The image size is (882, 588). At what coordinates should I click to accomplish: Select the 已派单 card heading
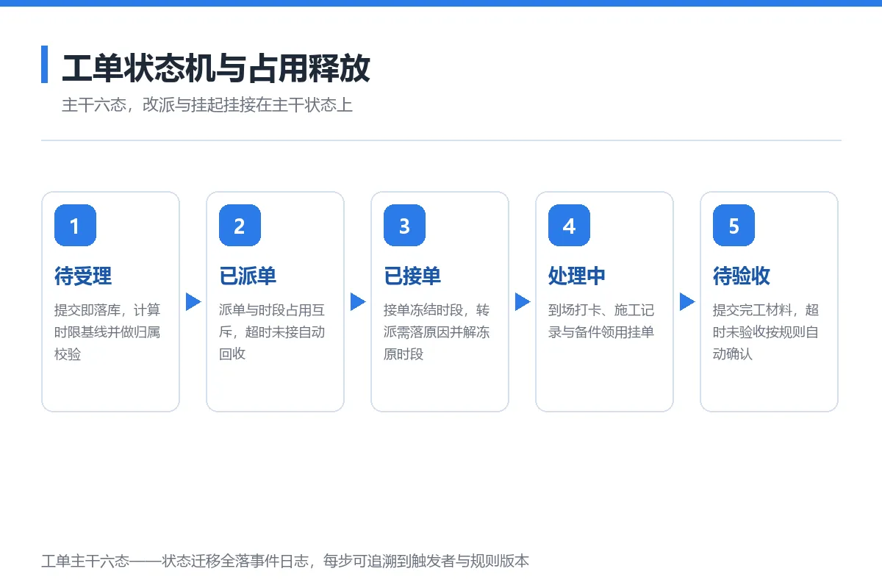248,276
